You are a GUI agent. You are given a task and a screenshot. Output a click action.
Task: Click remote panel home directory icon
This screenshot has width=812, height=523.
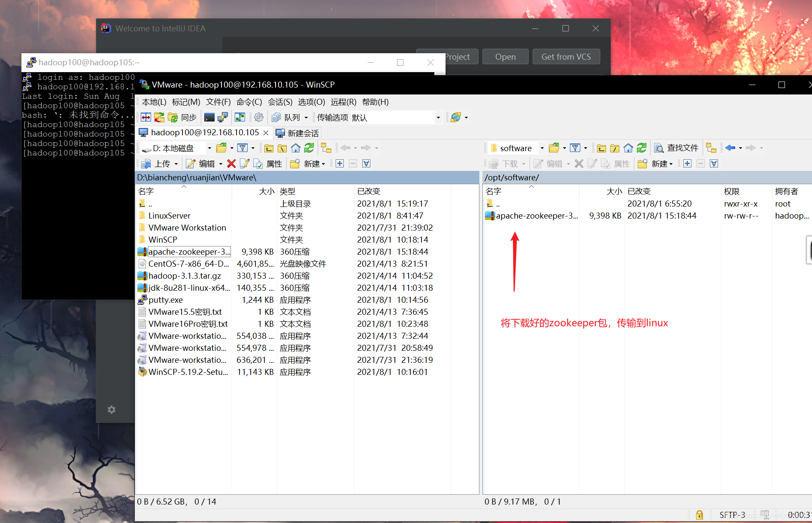[x=628, y=148]
